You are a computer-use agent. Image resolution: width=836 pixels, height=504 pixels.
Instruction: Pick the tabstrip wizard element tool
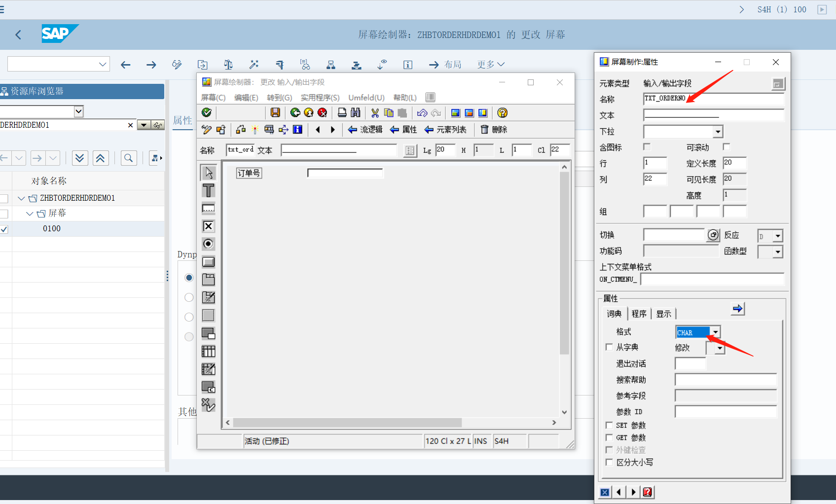point(209,297)
